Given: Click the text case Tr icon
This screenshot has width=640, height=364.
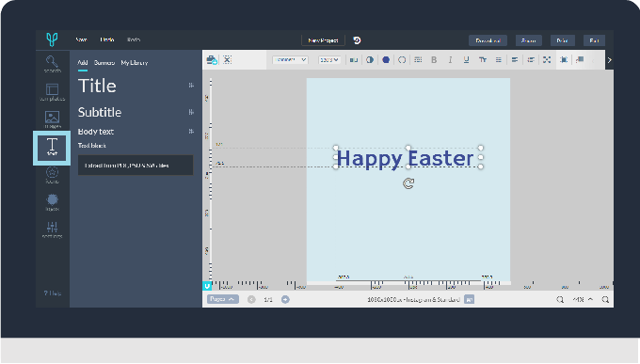Looking at the screenshot, I should coord(483,60).
